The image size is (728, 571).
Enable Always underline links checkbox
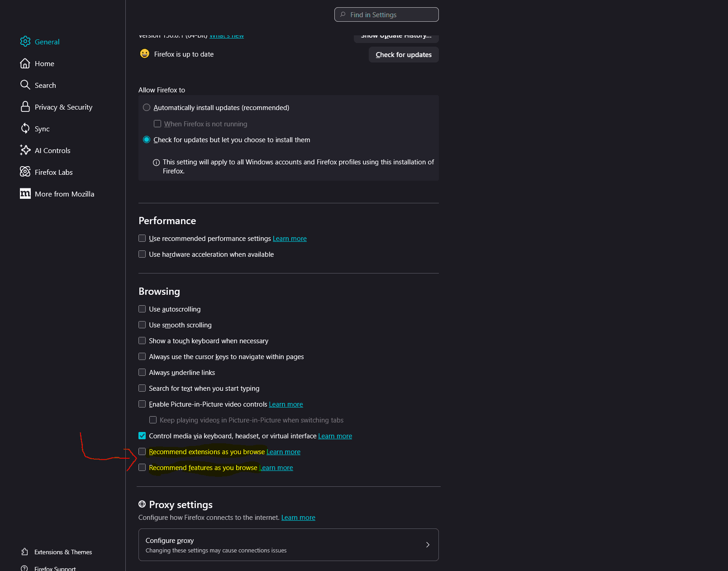(142, 372)
